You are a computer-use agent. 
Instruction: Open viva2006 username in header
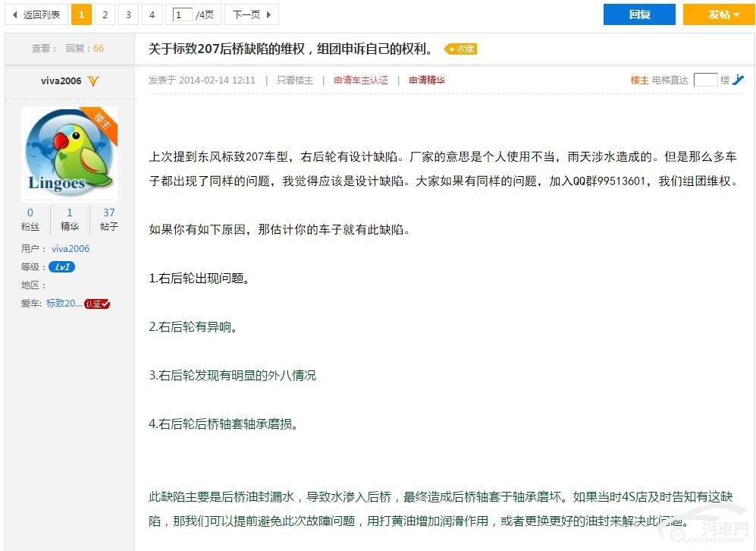[61, 81]
